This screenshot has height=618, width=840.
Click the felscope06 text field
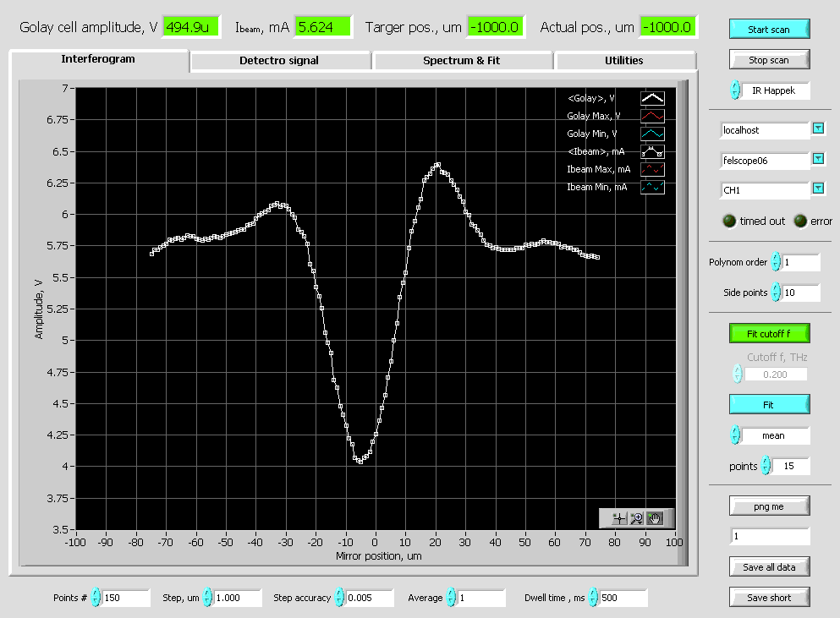coord(765,160)
